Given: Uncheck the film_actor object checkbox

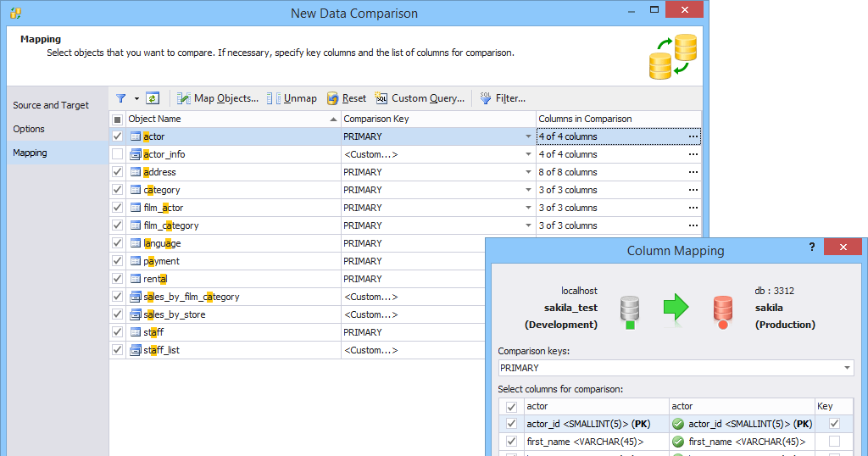Looking at the screenshot, I should [117, 207].
